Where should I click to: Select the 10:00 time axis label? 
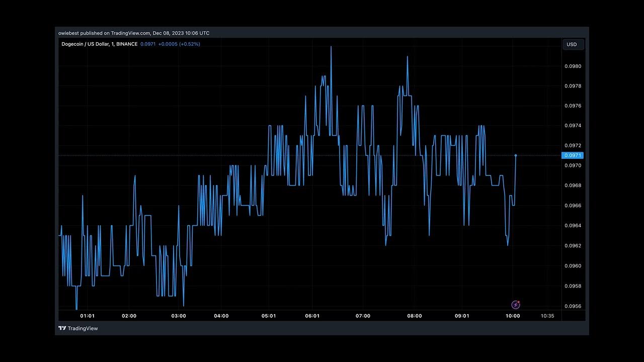(513, 316)
